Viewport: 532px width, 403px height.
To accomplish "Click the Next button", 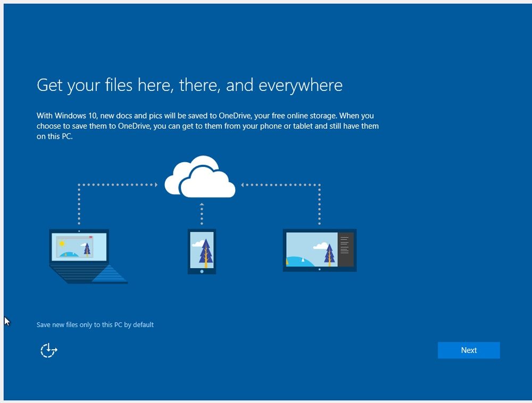I will (x=469, y=350).
